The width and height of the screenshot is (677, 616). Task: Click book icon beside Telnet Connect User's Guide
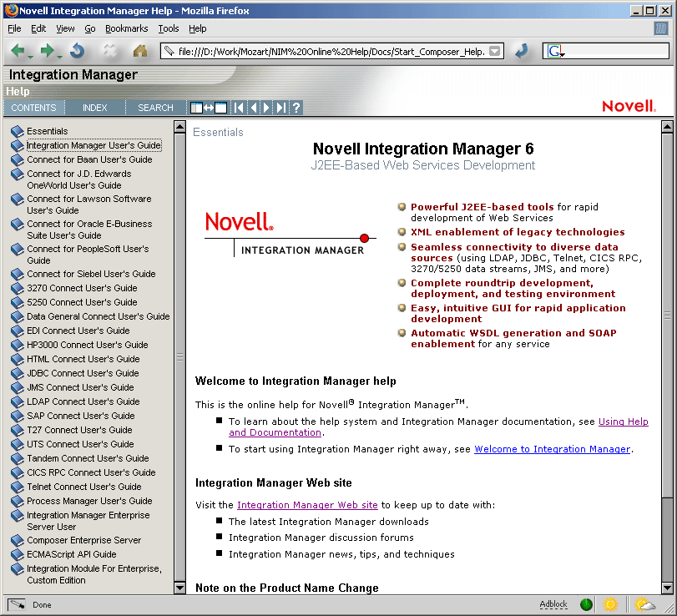click(18, 487)
